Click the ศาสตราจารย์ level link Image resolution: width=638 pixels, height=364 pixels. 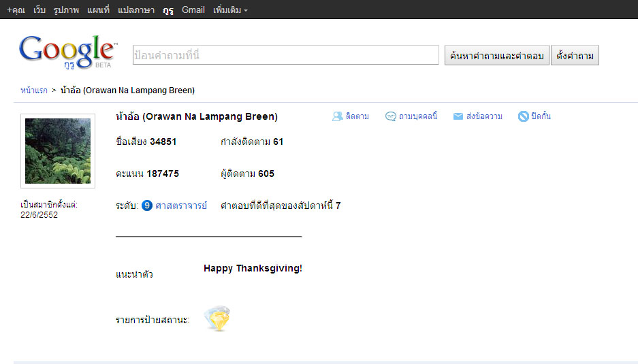click(x=181, y=205)
